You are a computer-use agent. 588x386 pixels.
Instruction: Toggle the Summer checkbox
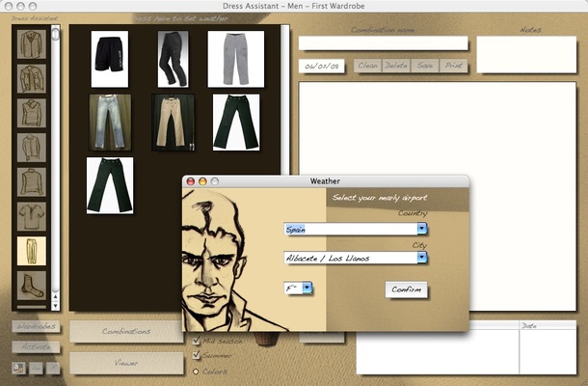[196, 355]
